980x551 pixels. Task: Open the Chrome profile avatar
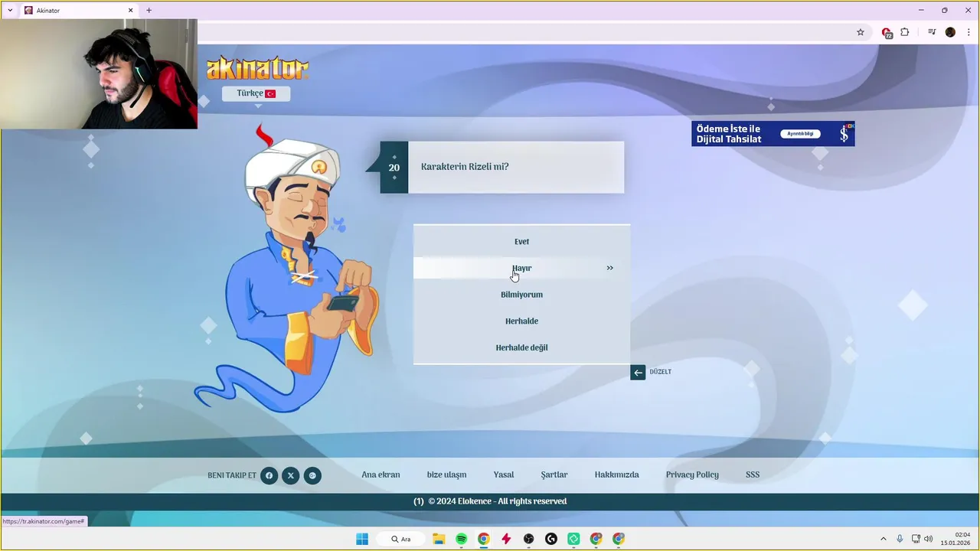pos(950,32)
